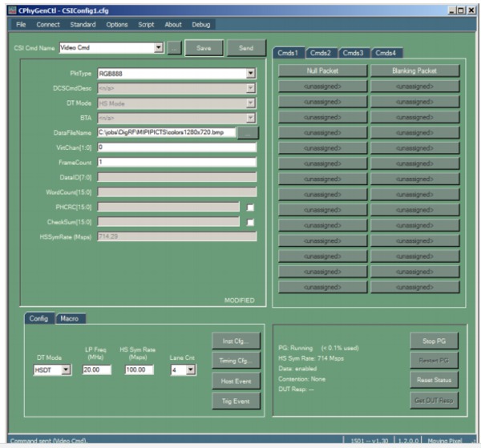The height and width of the screenshot is (448, 481).
Task: Click the WordCount[15:0] field
Action: (177, 192)
